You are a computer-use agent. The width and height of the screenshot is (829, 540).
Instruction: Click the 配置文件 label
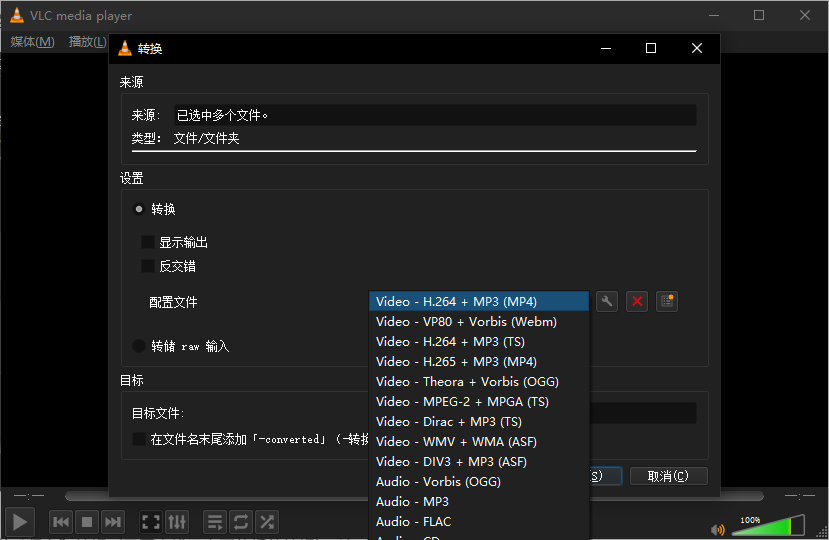[x=173, y=303]
